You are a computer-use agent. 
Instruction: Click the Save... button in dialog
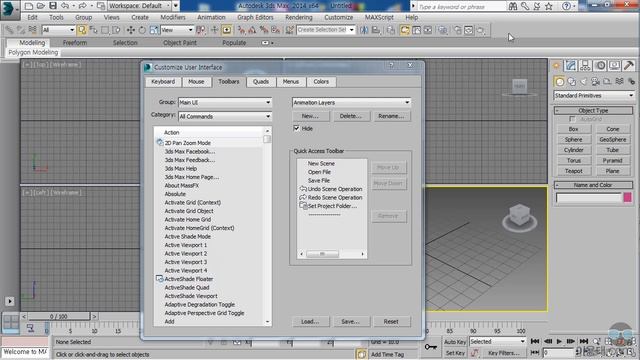pyautogui.click(x=351, y=322)
